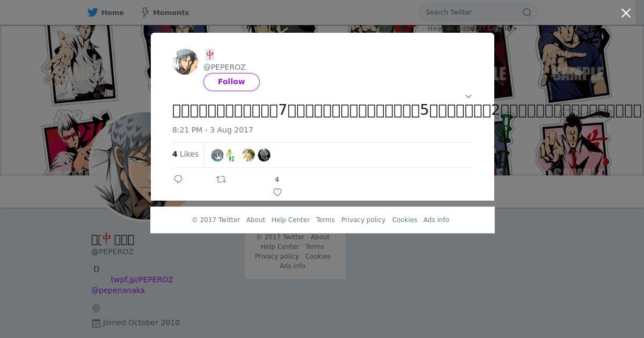Open the Help Center footer link

290,220
